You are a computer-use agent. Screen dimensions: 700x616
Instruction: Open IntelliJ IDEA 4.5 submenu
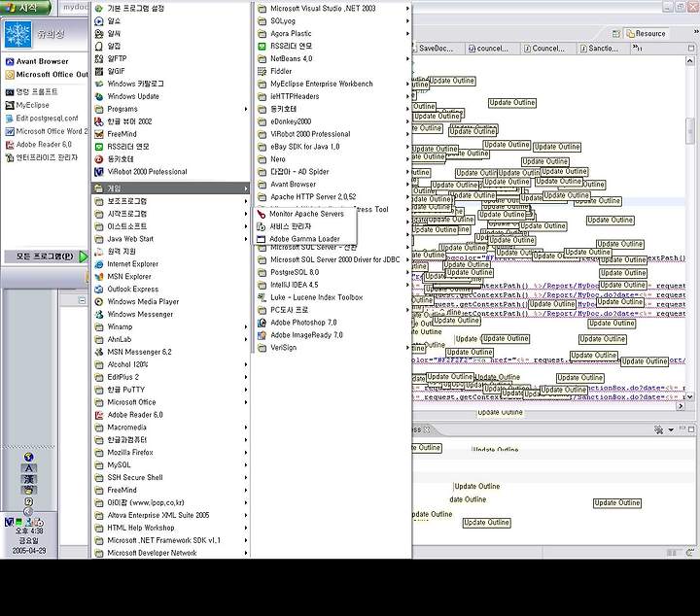332,285
